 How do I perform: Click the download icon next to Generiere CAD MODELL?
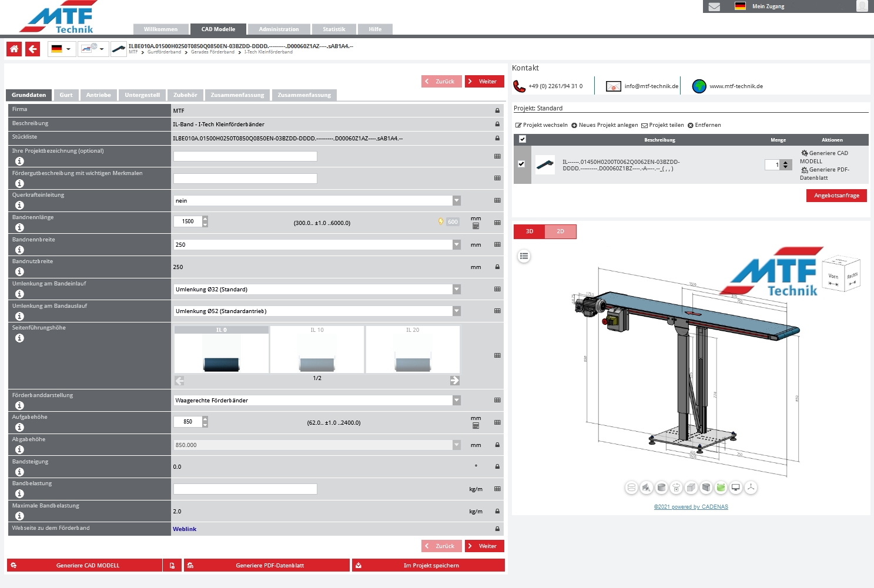pyautogui.click(x=172, y=565)
